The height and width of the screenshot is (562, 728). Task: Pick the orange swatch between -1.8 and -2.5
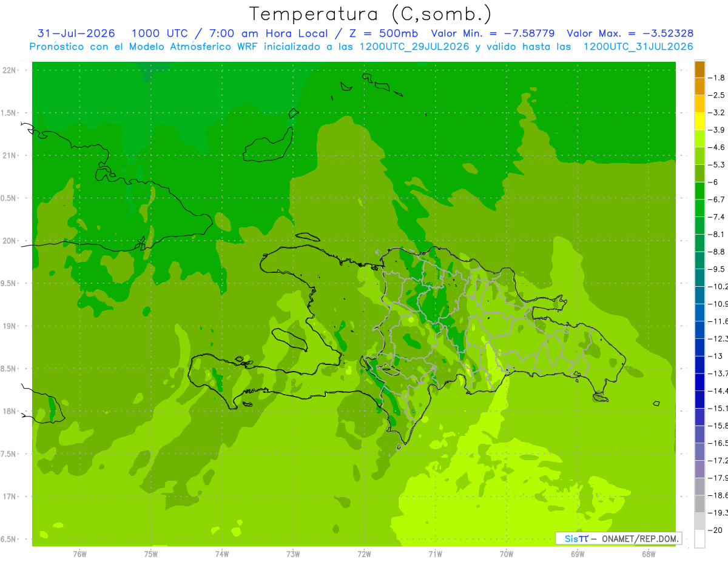tap(699, 86)
